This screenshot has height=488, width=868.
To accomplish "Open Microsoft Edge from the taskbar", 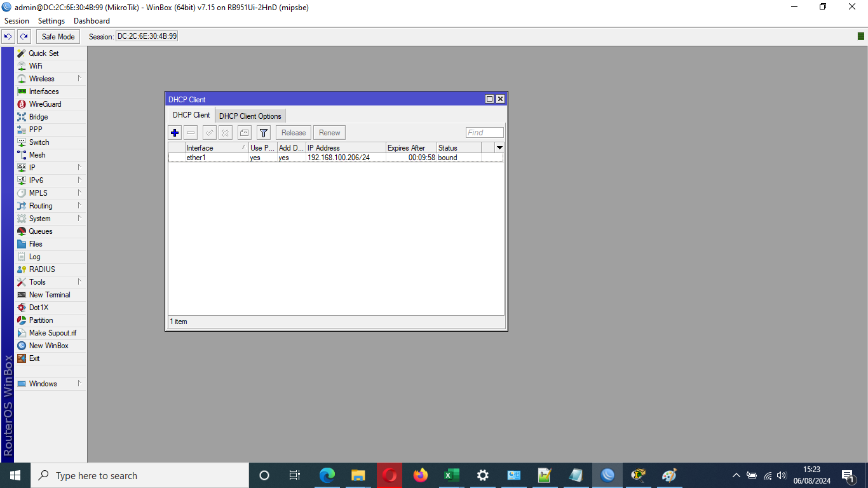I will [327, 475].
